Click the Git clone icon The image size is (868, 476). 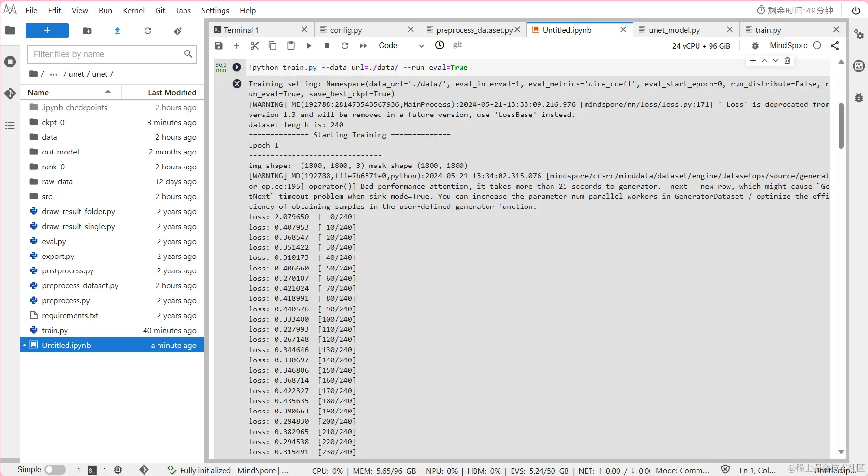coord(178,31)
